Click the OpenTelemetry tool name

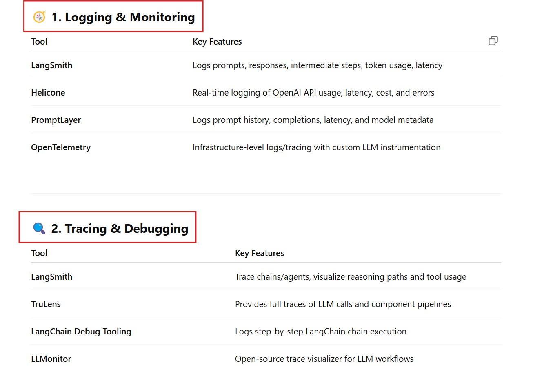tap(61, 147)
